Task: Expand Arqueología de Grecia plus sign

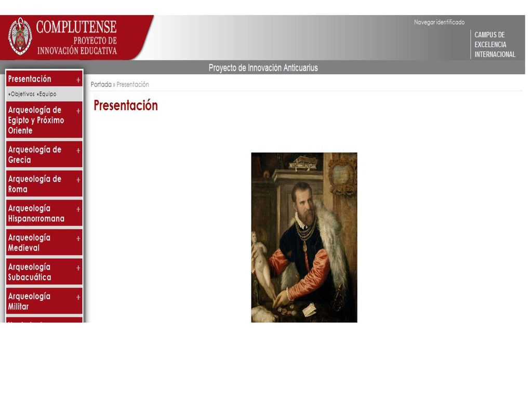Action: coord(78,151)
